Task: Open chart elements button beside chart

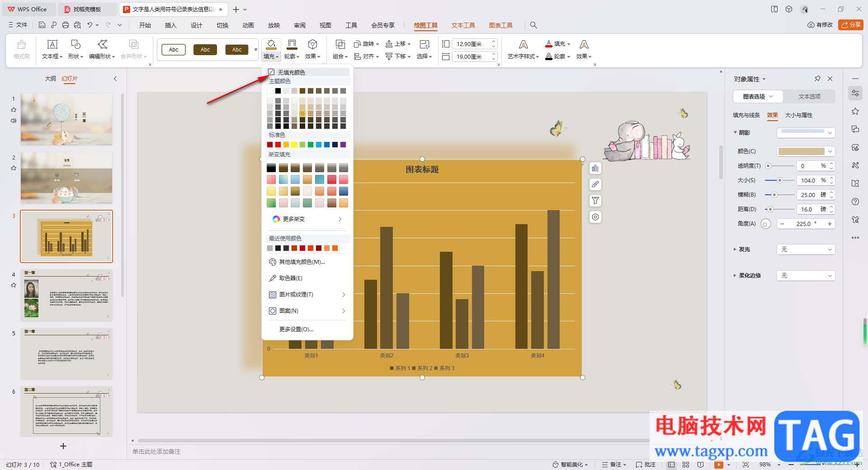Action: pos(595,168)
